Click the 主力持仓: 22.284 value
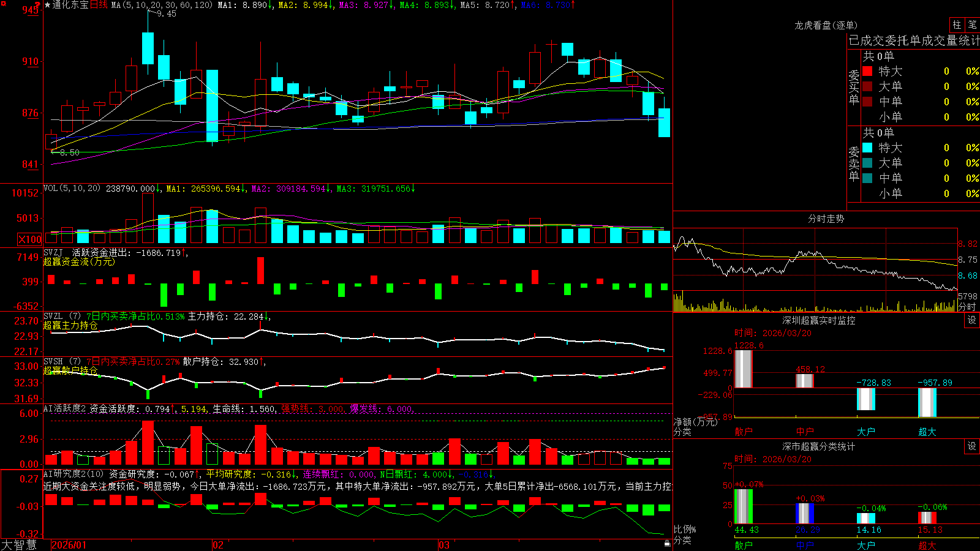Image resolution: width=980 pixels, height=551 pixels. 226,317
